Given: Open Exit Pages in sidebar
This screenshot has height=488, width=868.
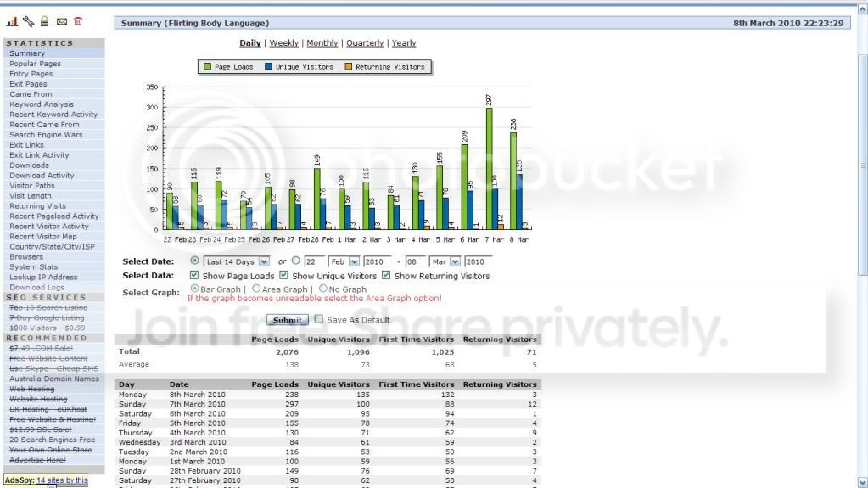Looking at the screenshot, I should coord(28,84).
